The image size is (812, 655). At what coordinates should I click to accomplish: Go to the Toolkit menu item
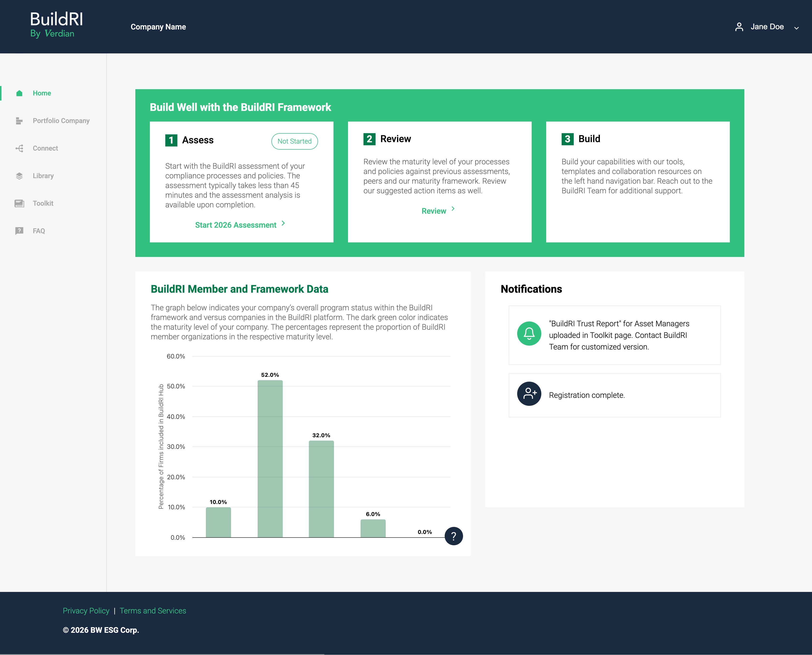(x=43, y=203)
